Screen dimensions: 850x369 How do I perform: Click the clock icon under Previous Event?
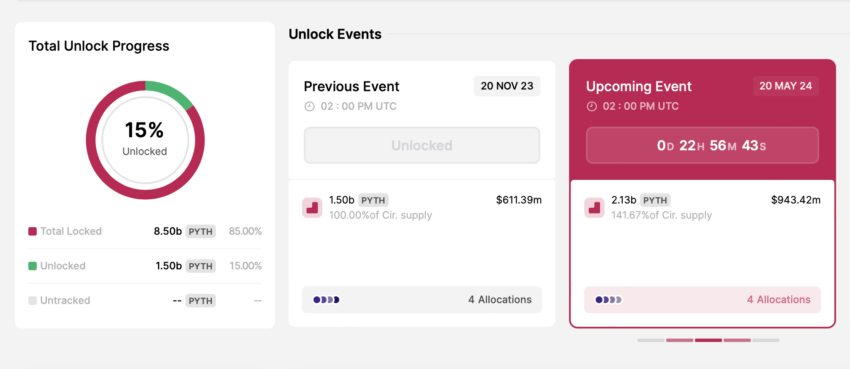point(310,106)
